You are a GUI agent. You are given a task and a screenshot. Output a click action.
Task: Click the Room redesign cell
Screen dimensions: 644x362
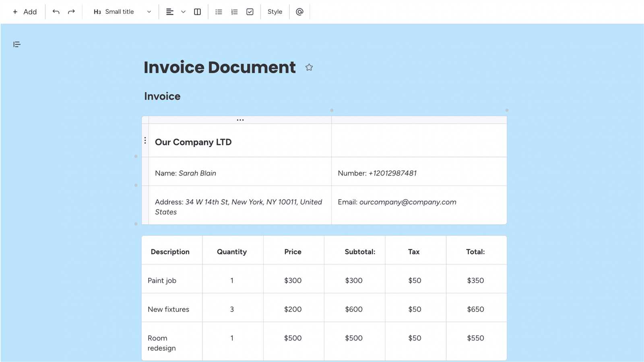[x=172, y=341]
